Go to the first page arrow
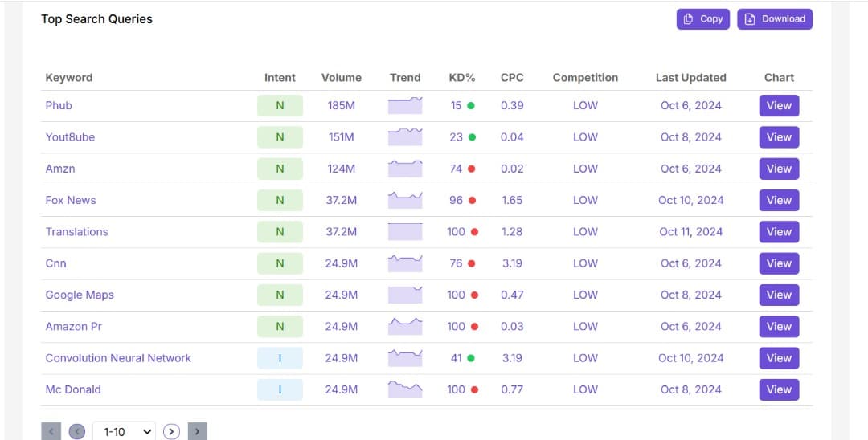Viewport: 868px width, 440px height. tap(51, 432)
